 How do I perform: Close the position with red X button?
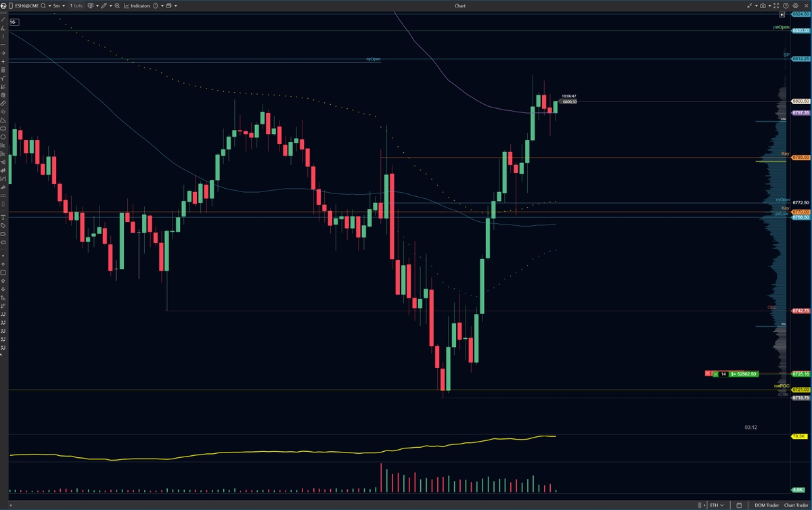pos(708,373)
